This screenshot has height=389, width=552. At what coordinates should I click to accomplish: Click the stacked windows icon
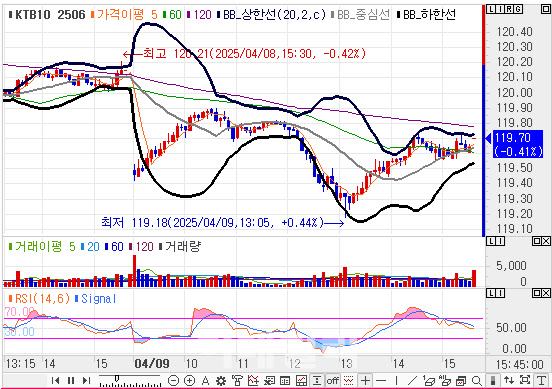[x=461, y=381]
